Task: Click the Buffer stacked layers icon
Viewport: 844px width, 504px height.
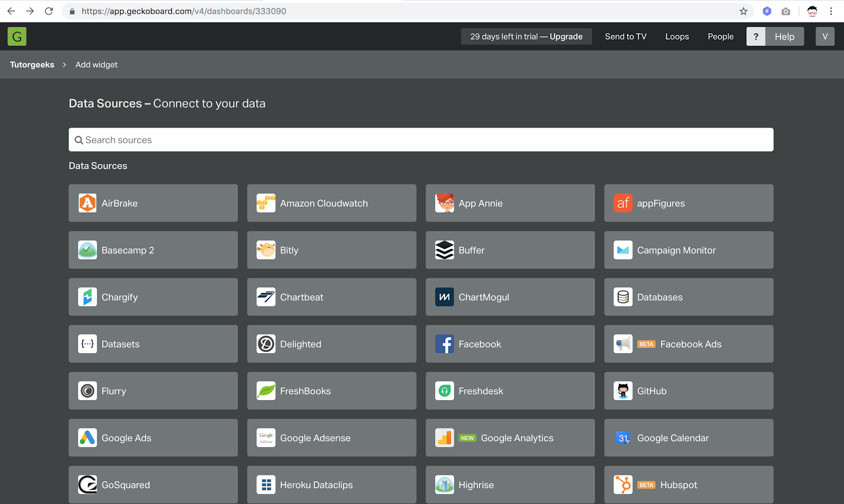Action: (x=445, y=250)
